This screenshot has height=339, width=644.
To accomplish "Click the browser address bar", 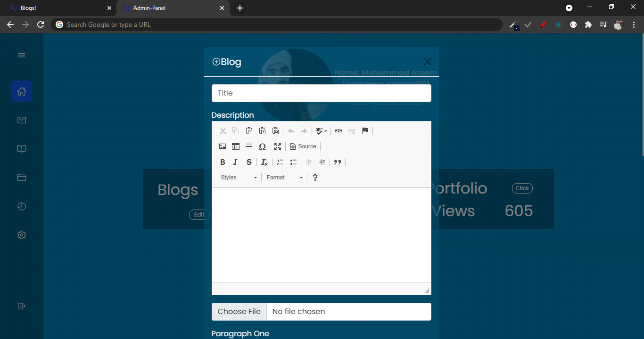I will point(277,24).
